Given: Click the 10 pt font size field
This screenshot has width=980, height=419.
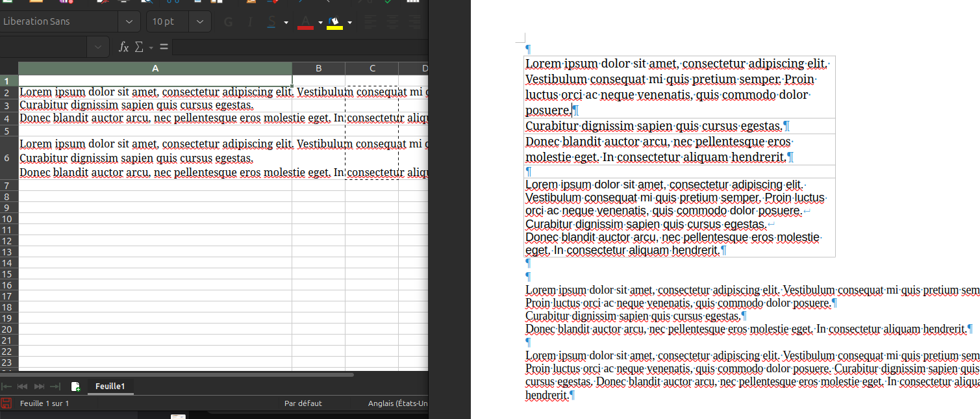Looking at the screenshot, I should click(168, 21).
